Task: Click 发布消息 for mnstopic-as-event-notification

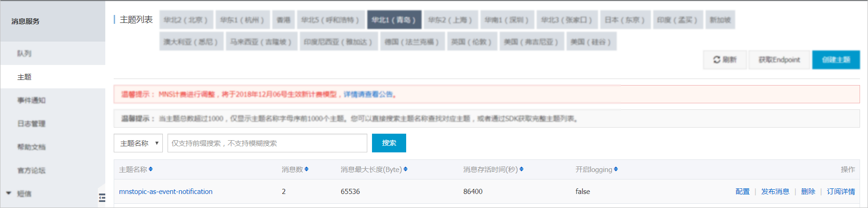Action: (x=775, y=191)
